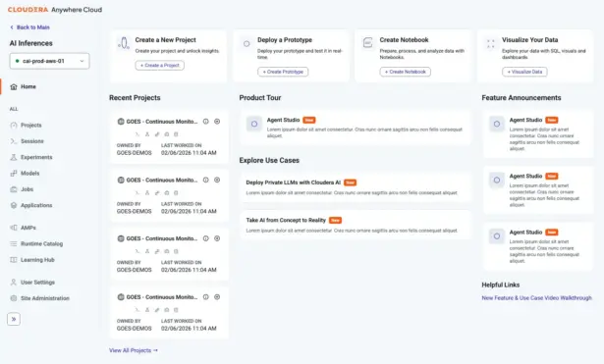Viewport: 604px width, 364px height.
Task: Click the settings icon on first GOES project
Action: coord(217,122)
